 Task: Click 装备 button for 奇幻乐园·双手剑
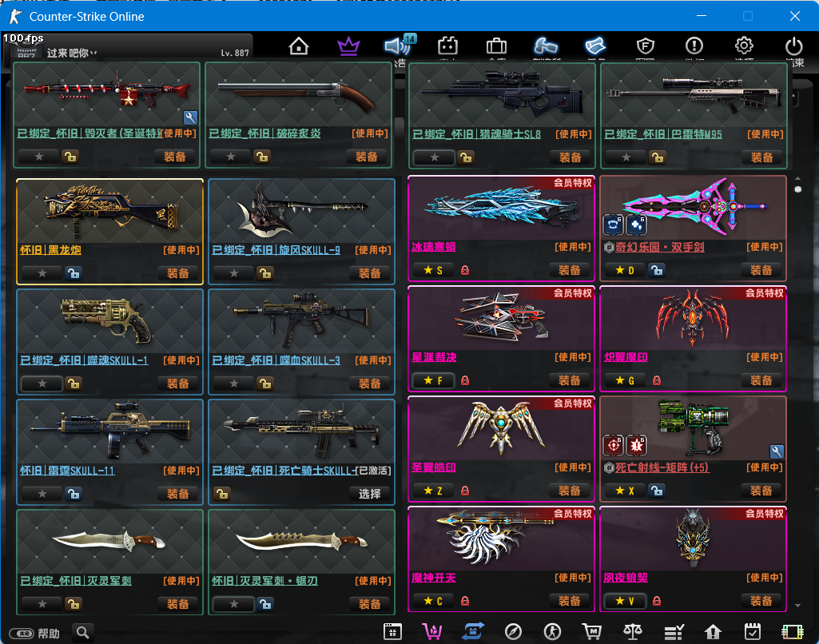coord(761,270)
